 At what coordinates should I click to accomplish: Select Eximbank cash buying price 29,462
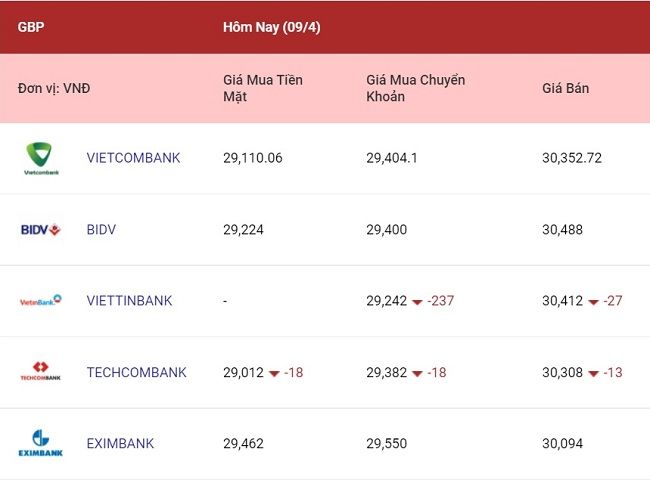pyautogui.click(x=243, y=444)
